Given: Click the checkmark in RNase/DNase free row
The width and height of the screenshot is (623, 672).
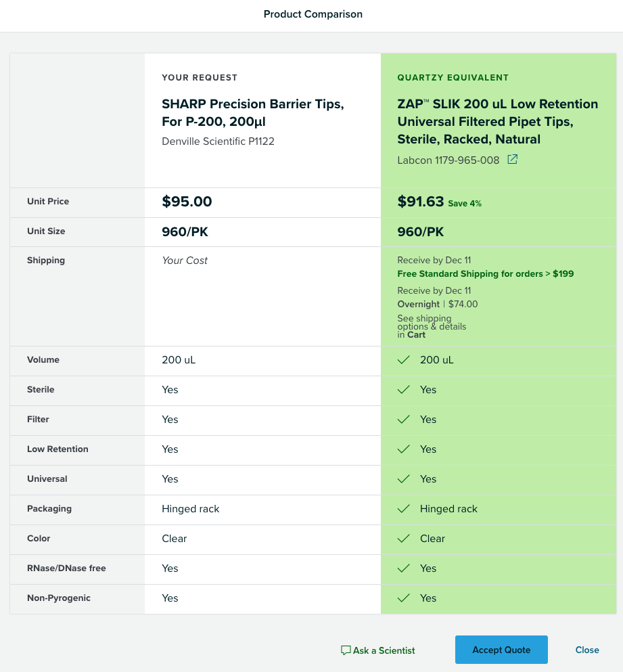Looking at the screenshot, I should click(404, 568).
